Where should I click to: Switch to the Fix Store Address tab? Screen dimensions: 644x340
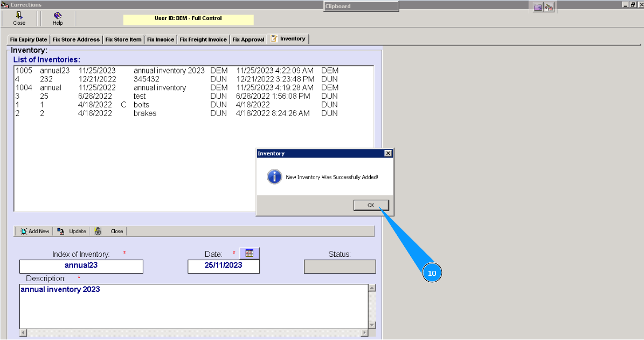click(x=75, y=39)
